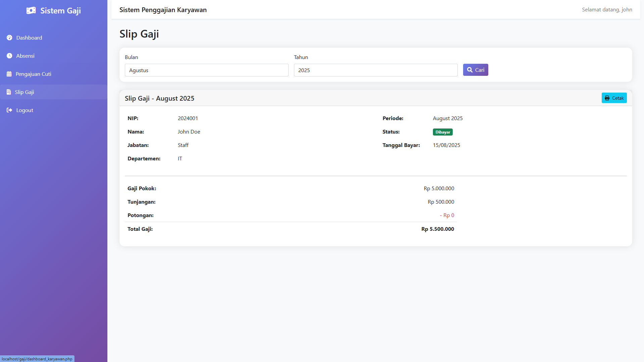644x362 pixels.
Task: Select the clock icon for Absensi
Action: tap(9, 56)
